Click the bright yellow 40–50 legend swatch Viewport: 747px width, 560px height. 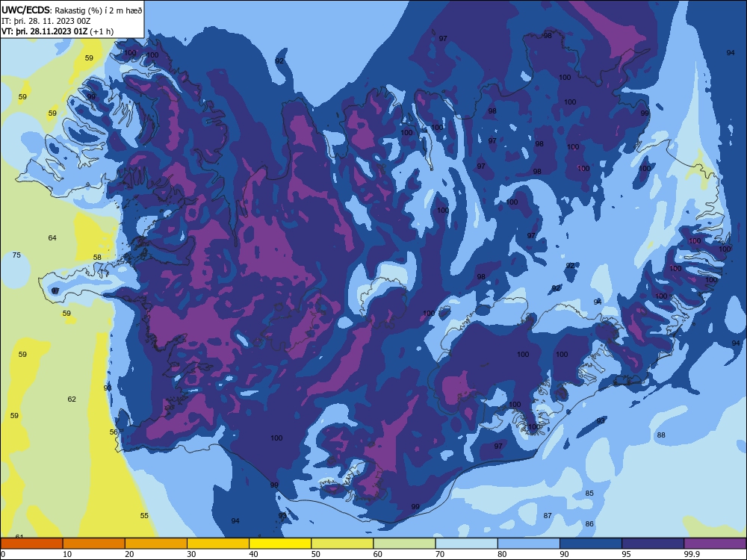(280, 544)
